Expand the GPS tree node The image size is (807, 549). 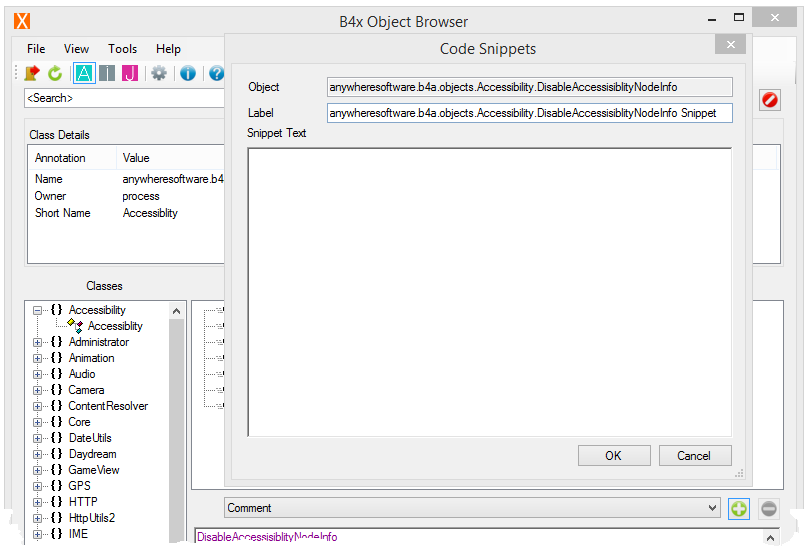pyautogui.click(x=37, y=486)
